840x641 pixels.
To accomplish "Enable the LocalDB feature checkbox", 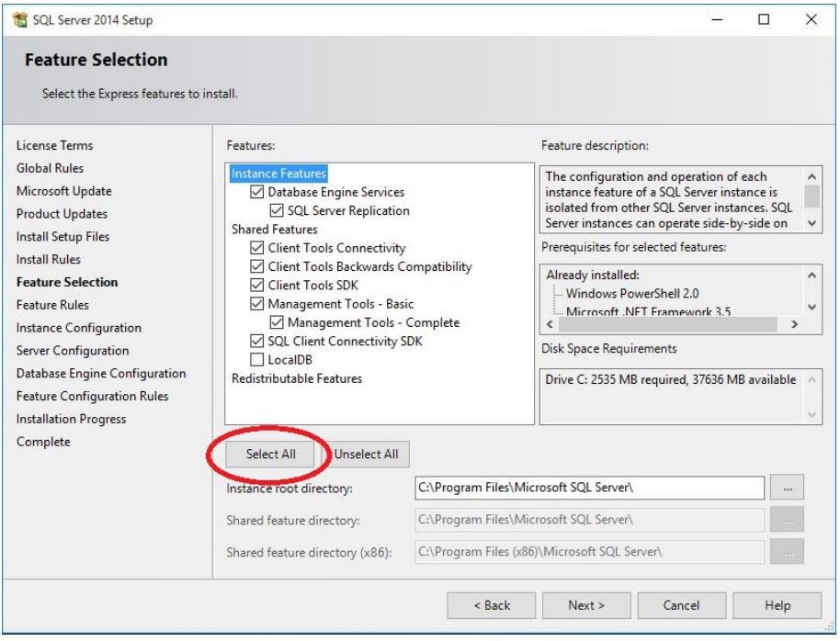I will (x=257, y=359).
